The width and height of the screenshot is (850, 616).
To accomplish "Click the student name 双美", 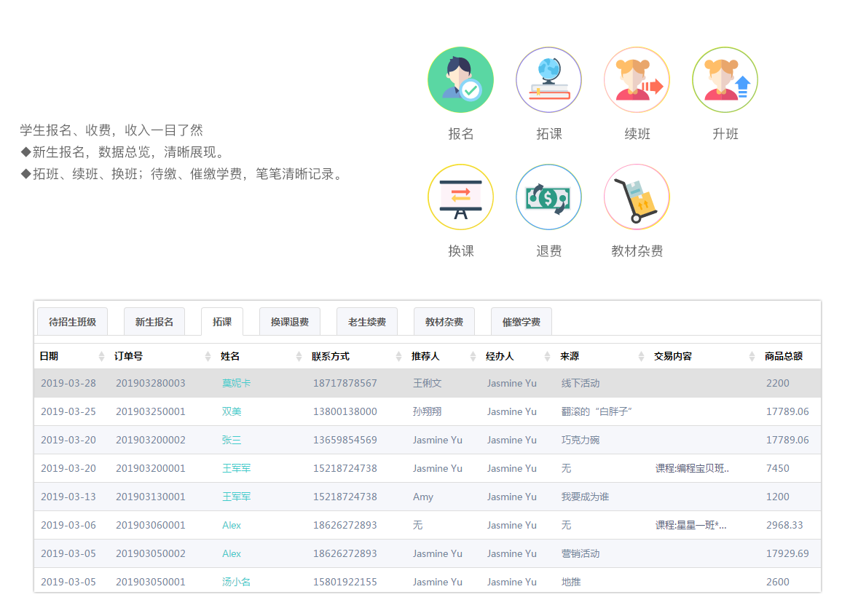I will 232,411.
